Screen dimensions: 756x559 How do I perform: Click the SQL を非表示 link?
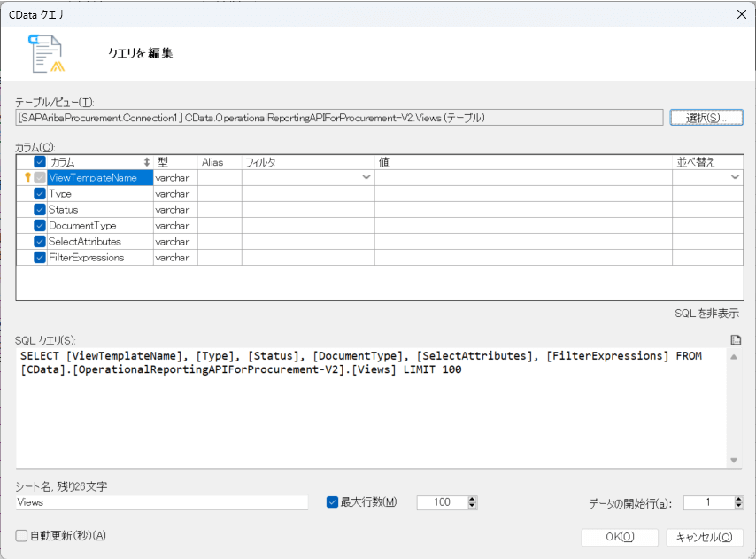pos(706,314)
